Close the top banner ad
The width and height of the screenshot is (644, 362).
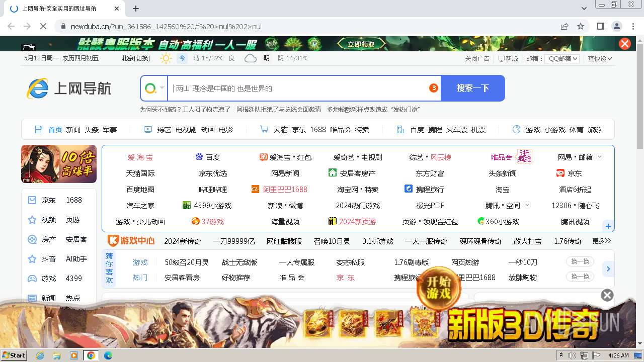(x=625, y=44)
